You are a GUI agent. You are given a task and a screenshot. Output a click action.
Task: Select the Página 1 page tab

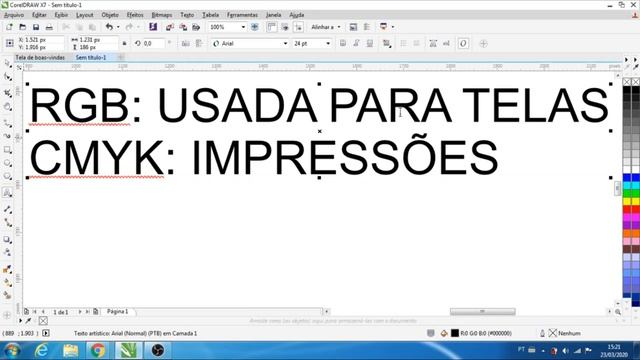pyautogui.click(x=118, y=311)
